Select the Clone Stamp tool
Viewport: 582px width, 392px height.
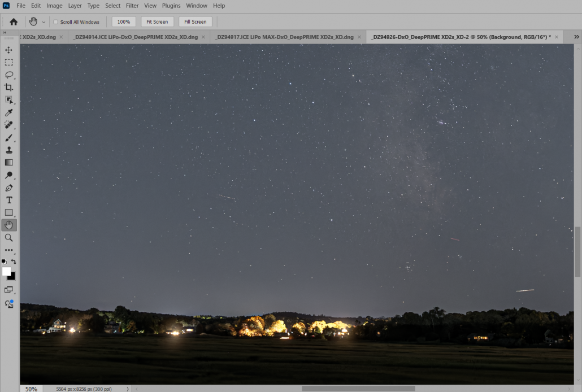(x=8, y=150)
